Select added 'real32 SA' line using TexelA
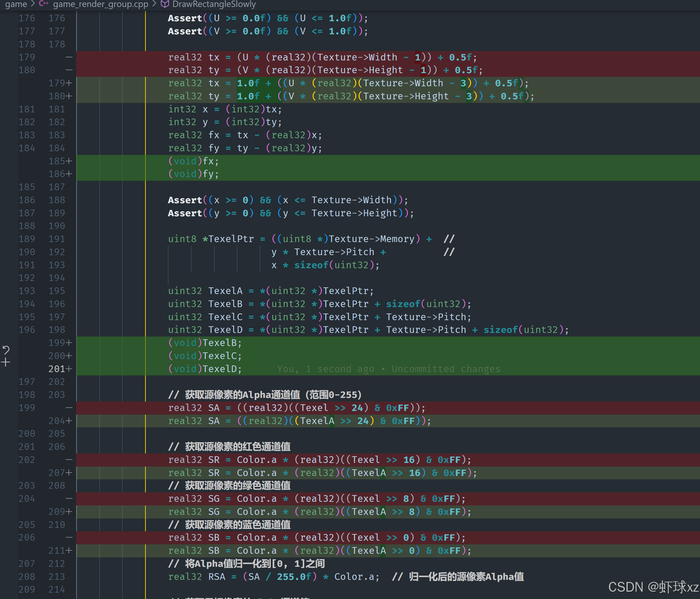 click(300, 421)
